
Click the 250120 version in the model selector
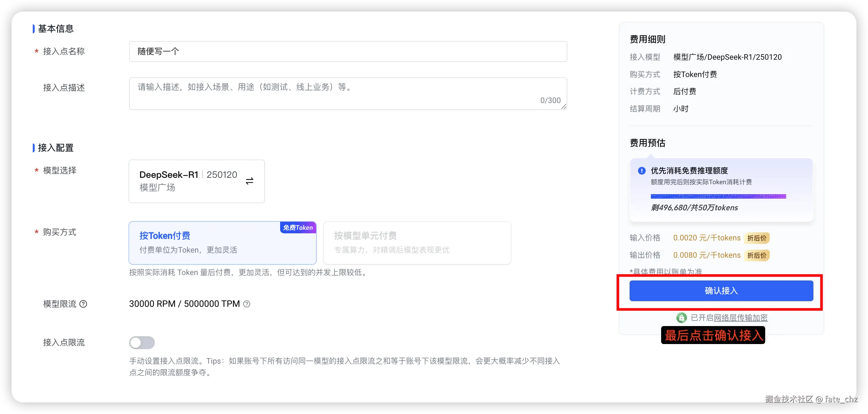pyautogui.click(x=221, y=174)
